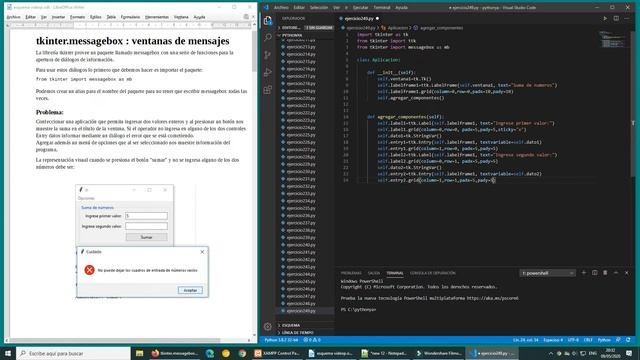Open the Selección menu in VS Code

(318, 7)
